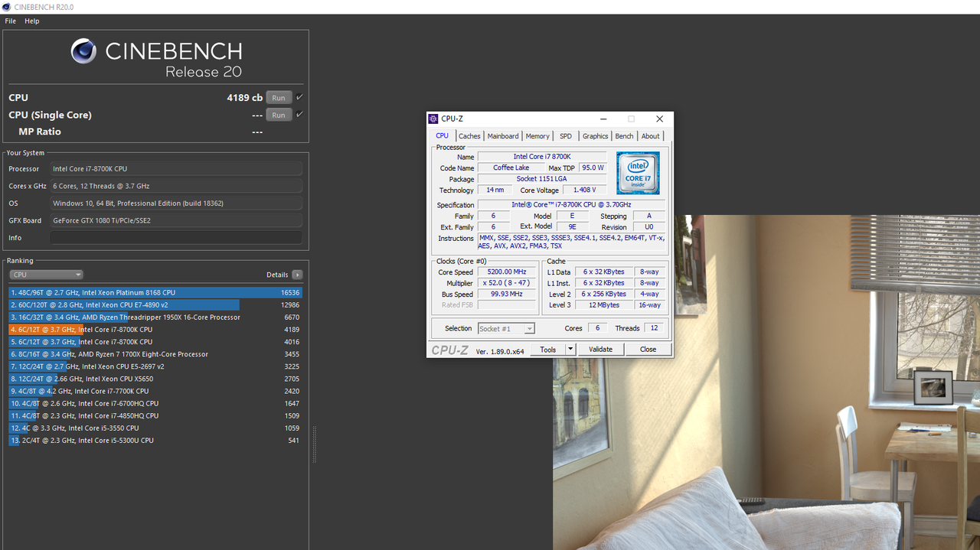Click the rendered room preview image
980x550 pixels.
pos(766,382)
